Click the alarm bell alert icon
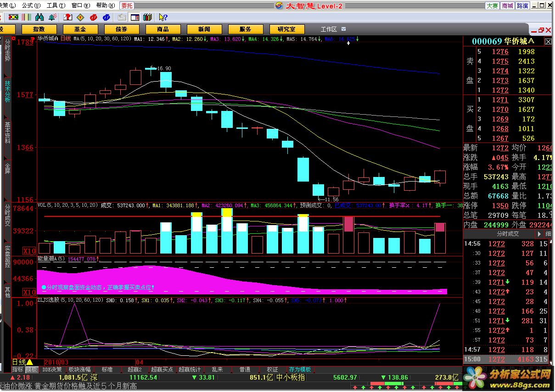 coord(52,17)
